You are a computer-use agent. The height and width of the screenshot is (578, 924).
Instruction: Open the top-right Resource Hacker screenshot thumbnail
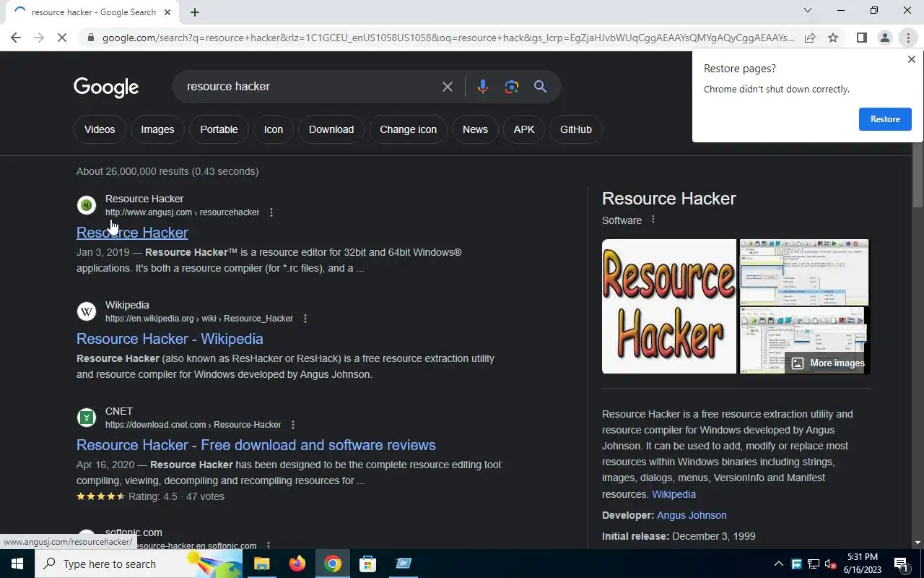pyautogui.click(x=804, y=272)
